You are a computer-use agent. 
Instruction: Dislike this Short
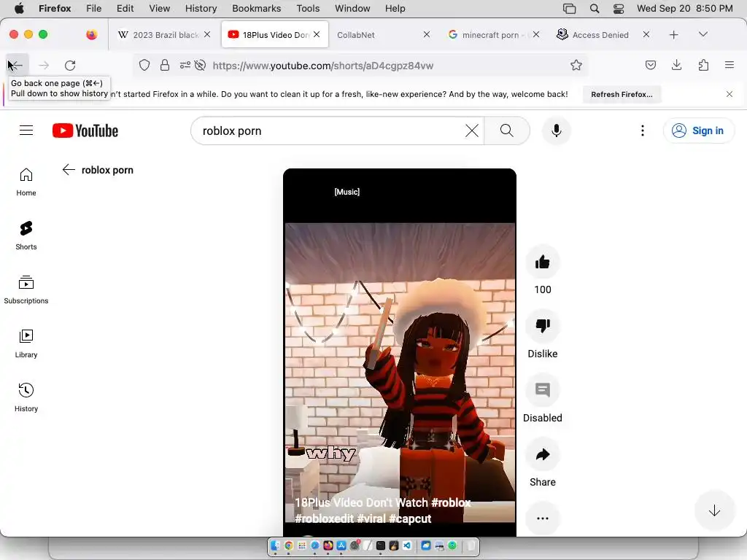coord(542,326)
